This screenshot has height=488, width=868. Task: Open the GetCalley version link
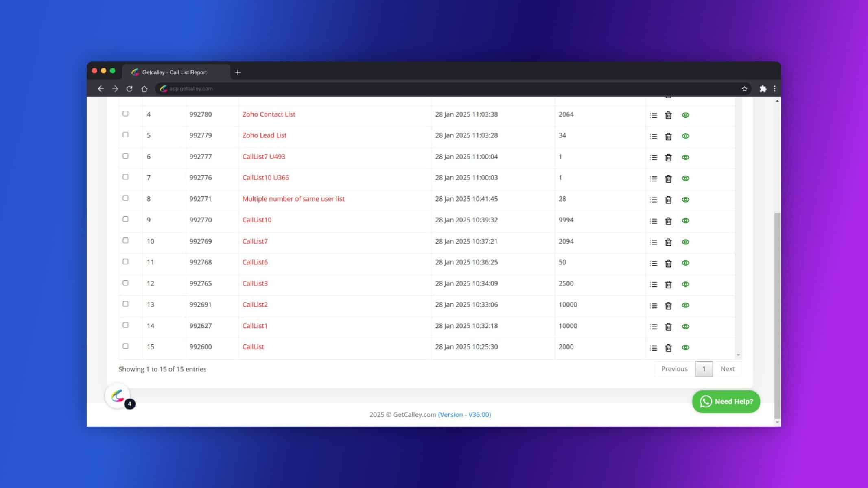464,414
